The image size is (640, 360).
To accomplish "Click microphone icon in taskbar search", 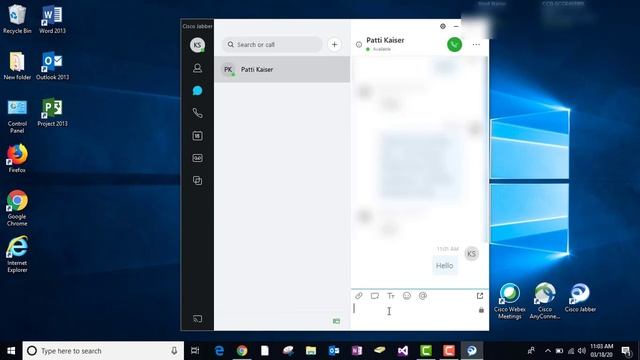I will click(x=174, y=351).
